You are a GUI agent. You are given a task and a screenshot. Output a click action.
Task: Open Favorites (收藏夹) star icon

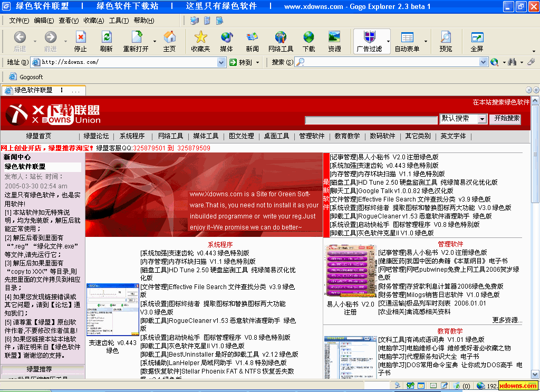pyautogui.click(x=200, y=37)
